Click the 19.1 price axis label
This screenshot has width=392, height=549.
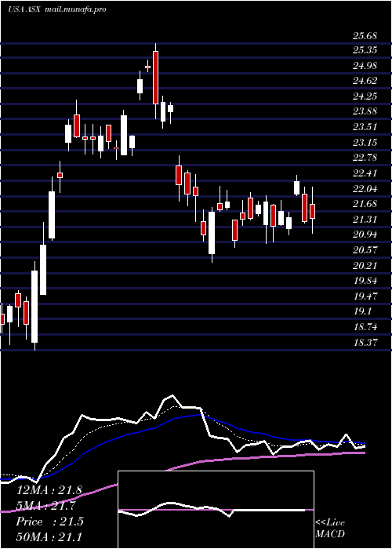(x=362, y=311)
